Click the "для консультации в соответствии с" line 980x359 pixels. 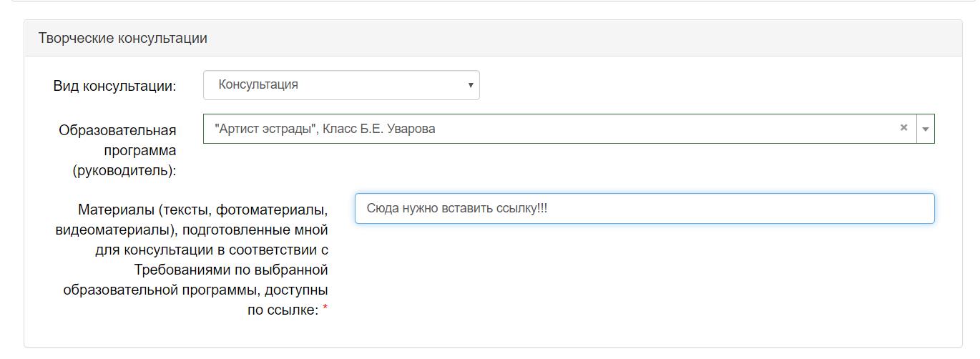[x=211, y=250]
